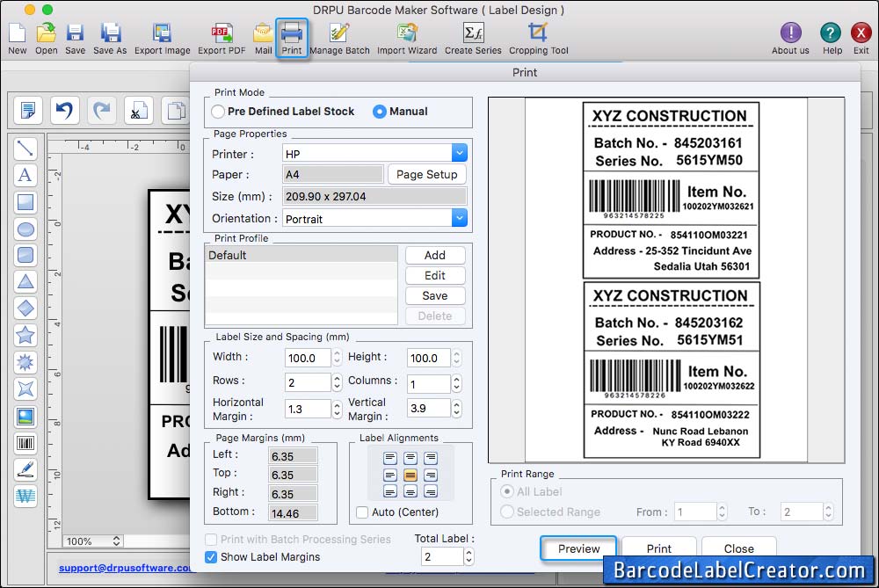Enable the Auto (Center) checkbox

point(362,512)
